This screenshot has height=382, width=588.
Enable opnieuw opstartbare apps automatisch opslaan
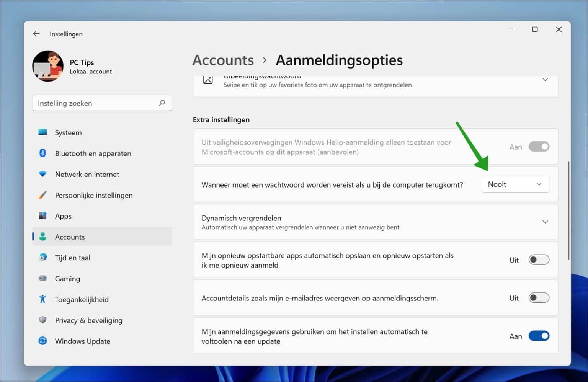pyautogui.click(x=539, y=260)
